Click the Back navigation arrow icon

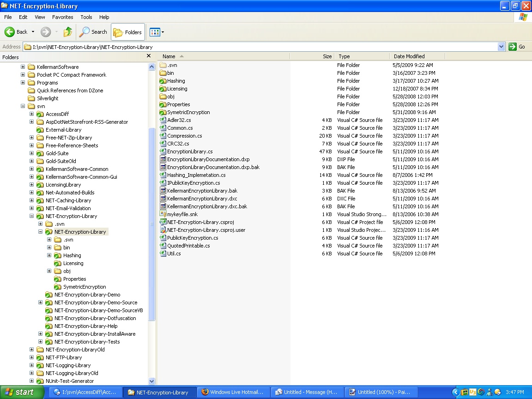(10, 32)
